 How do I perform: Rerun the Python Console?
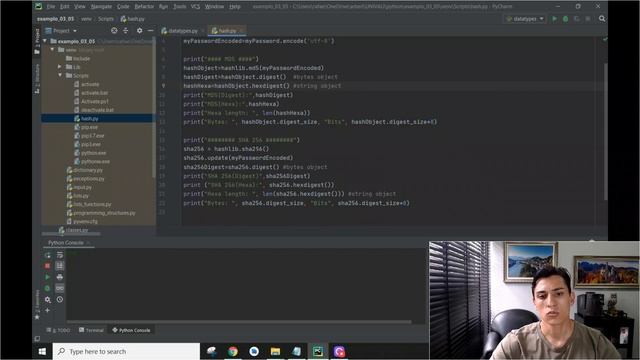[x=47, y=255]
